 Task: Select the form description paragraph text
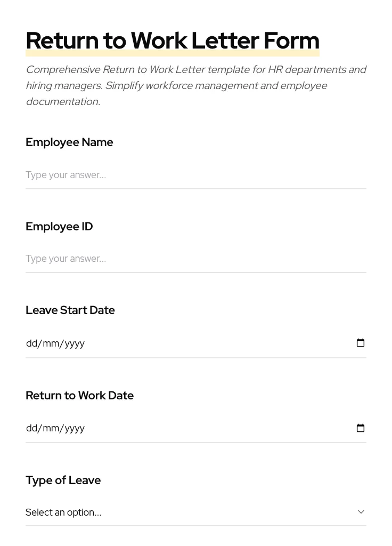pos(196,85)
